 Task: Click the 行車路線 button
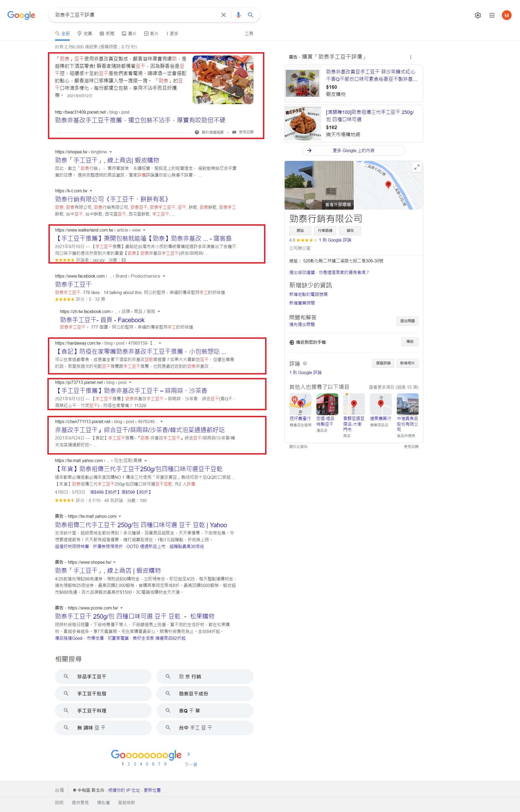(325, 231)
